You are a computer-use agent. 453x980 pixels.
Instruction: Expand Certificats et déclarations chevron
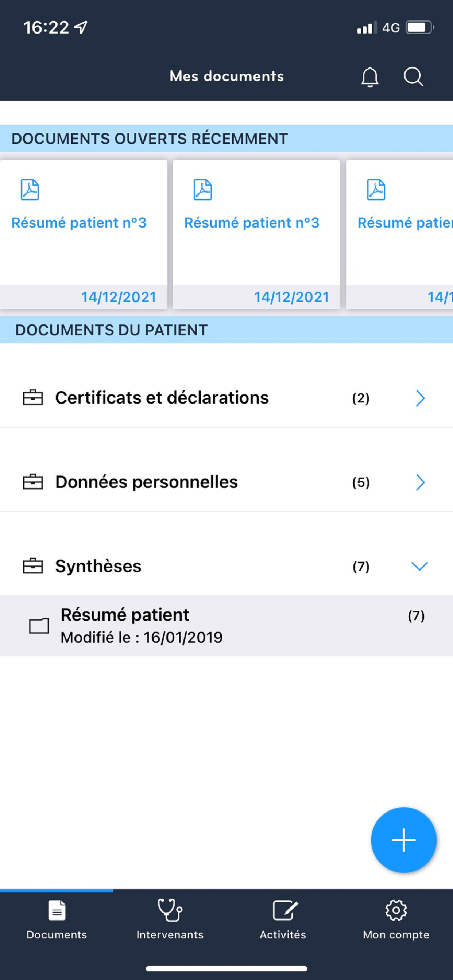point(420,398)
